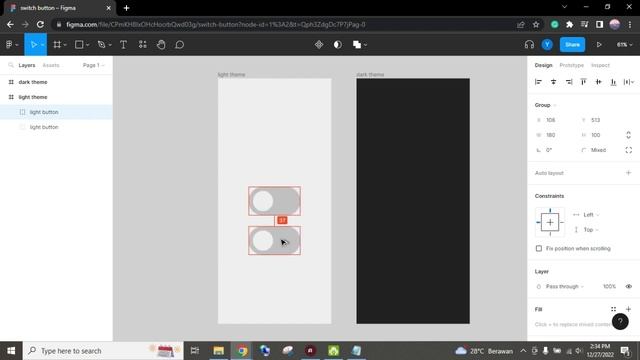Click the Use as mask icon
The image size is (640, 360).
pyautogui.click(x=338, y=44)
